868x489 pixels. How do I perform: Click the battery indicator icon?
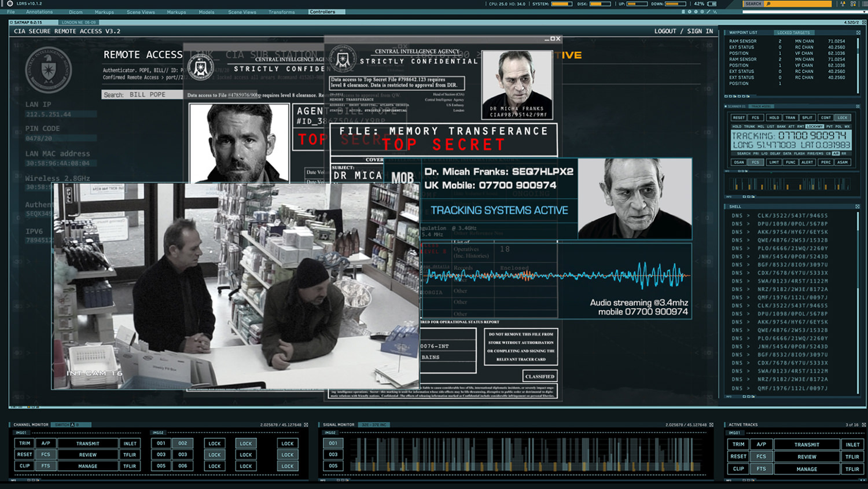712,3
